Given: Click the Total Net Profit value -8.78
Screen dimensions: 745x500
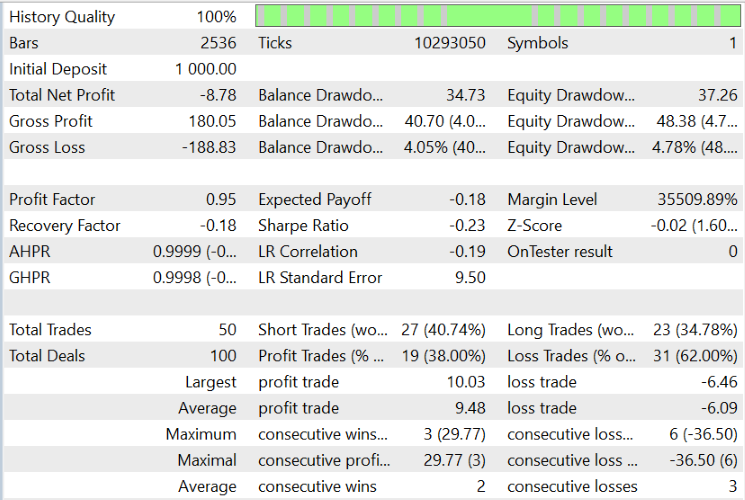Looking at the screenshot, I should click(x=218, y=96).
